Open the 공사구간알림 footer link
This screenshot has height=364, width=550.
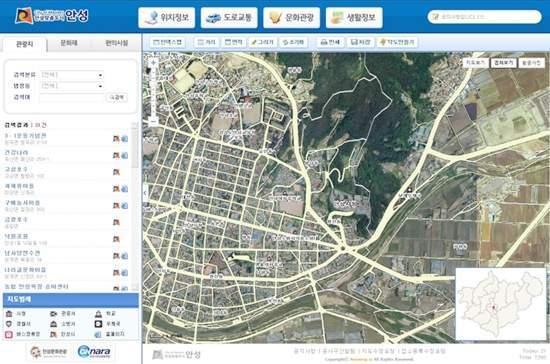[339, 351]
